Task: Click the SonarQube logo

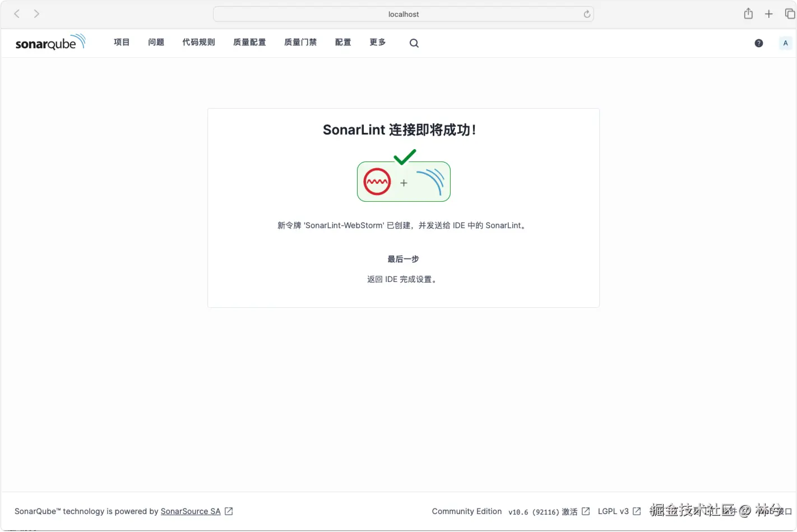Action: click(x=50, y=43)
